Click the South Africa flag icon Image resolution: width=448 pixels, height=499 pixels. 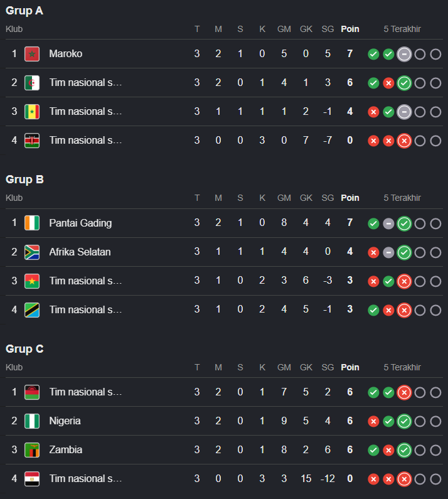[32, 252]
